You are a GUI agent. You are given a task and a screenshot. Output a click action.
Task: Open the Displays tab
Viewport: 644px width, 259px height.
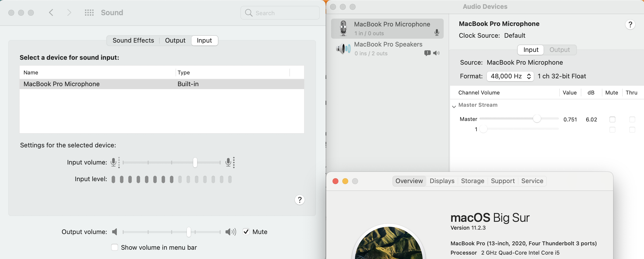[x=442, y=181]
